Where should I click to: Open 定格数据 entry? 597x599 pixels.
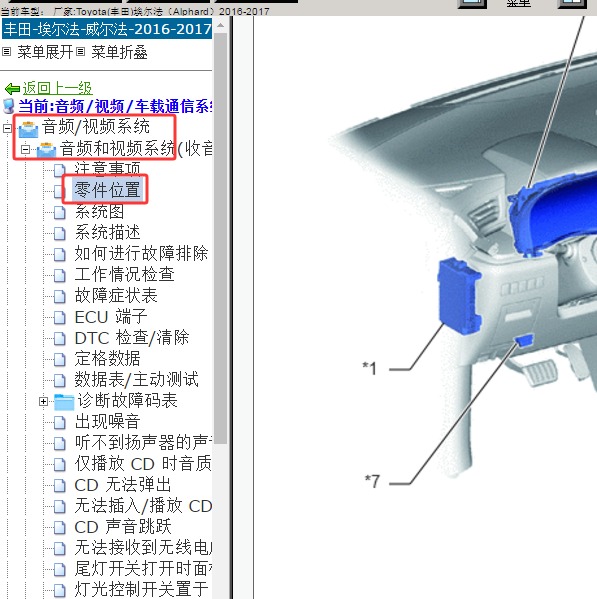[x=107, y=359]
